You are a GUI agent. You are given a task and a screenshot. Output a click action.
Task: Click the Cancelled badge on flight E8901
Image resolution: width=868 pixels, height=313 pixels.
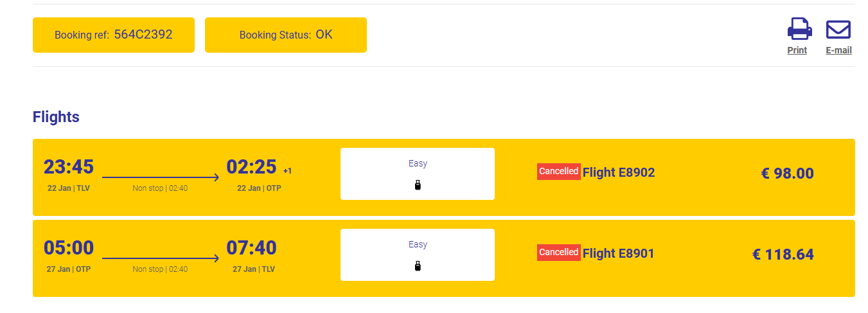point(558,253)
